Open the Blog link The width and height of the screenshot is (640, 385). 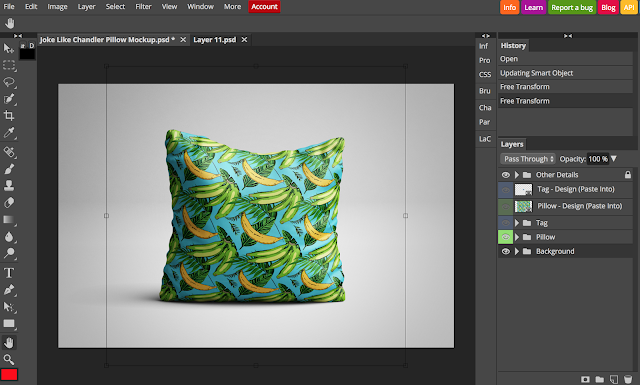608,7
